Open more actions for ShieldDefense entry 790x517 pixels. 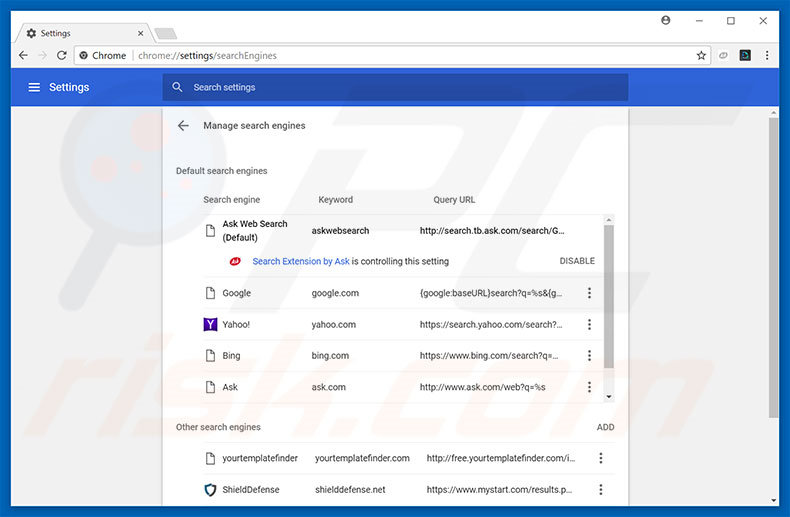[x=601, y=489]
